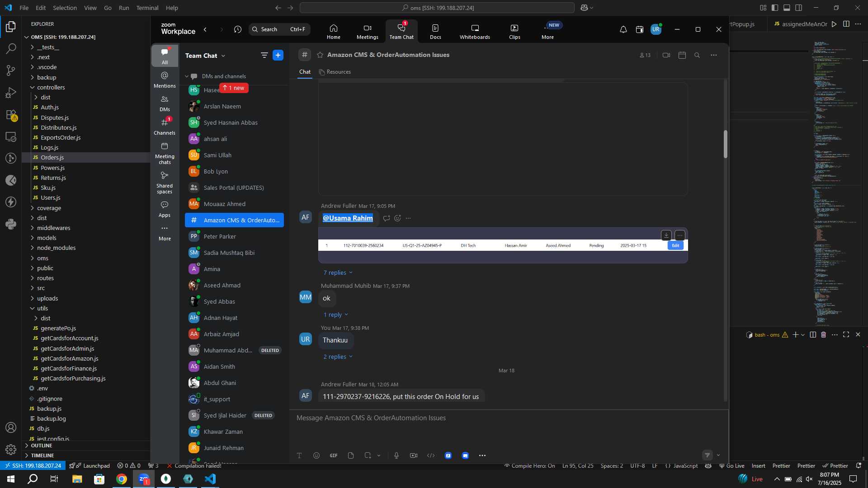The height and width of the screenshot is (488, 868).
Task: Click the 1 new messages badge
Action: point(234,88)
